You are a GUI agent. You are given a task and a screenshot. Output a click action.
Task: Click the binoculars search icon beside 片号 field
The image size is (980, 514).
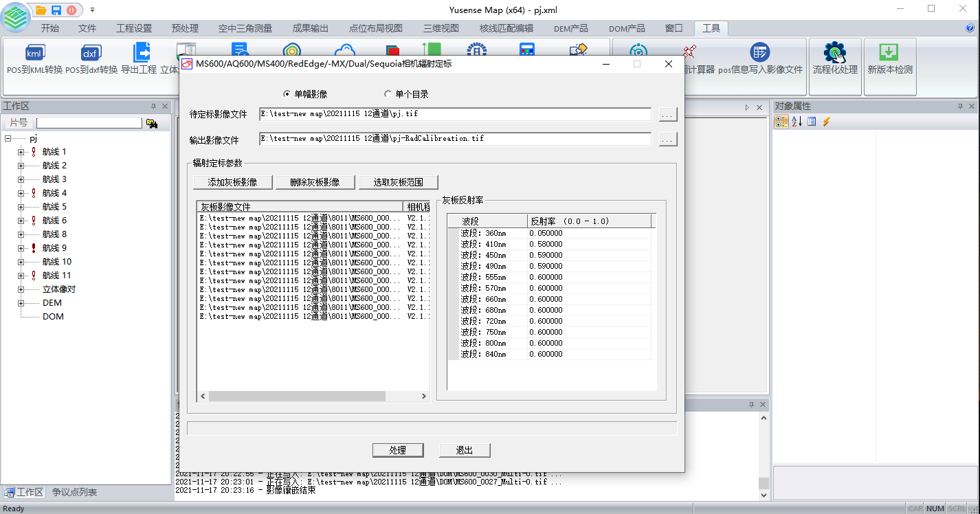[152, 123]
